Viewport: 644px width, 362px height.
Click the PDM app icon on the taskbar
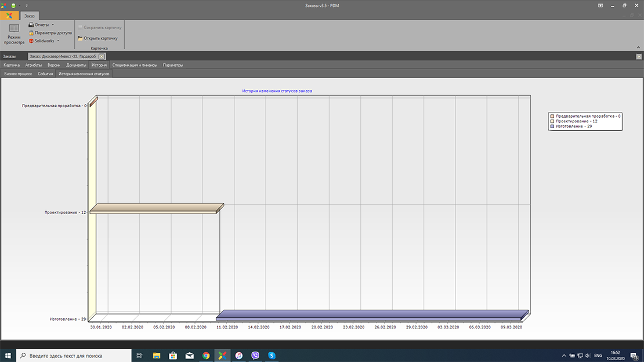222,356
